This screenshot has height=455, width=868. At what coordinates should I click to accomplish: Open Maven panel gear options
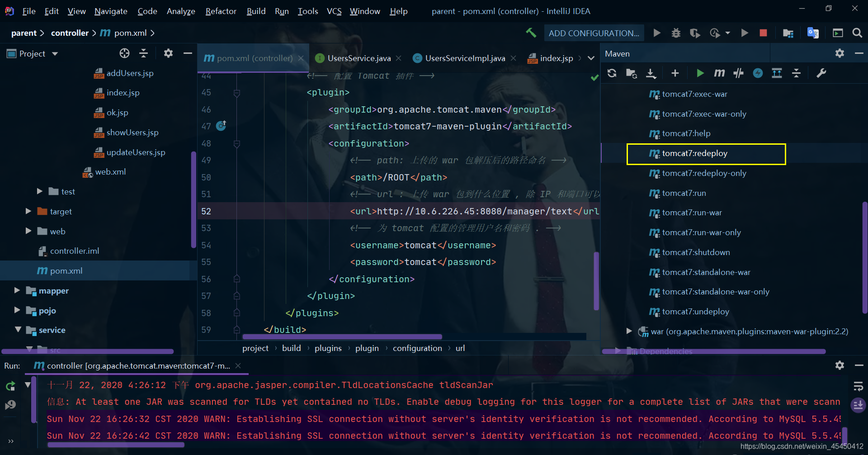click(x=840, y=53)
